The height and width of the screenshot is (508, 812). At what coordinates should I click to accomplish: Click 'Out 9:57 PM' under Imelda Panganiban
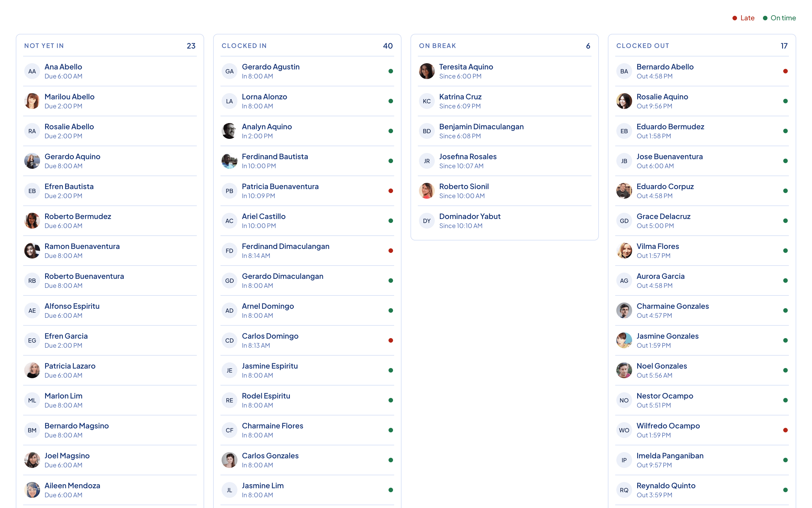coord(654,465)
